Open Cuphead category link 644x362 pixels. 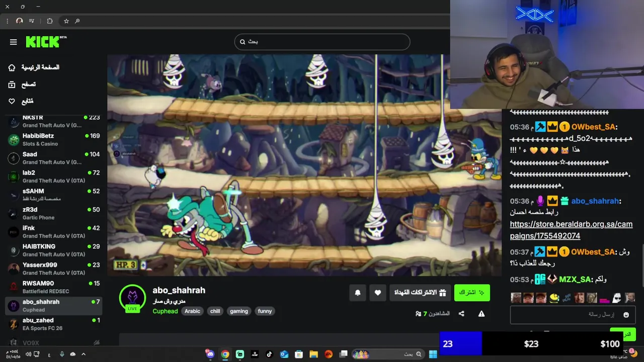coord(165,311)
